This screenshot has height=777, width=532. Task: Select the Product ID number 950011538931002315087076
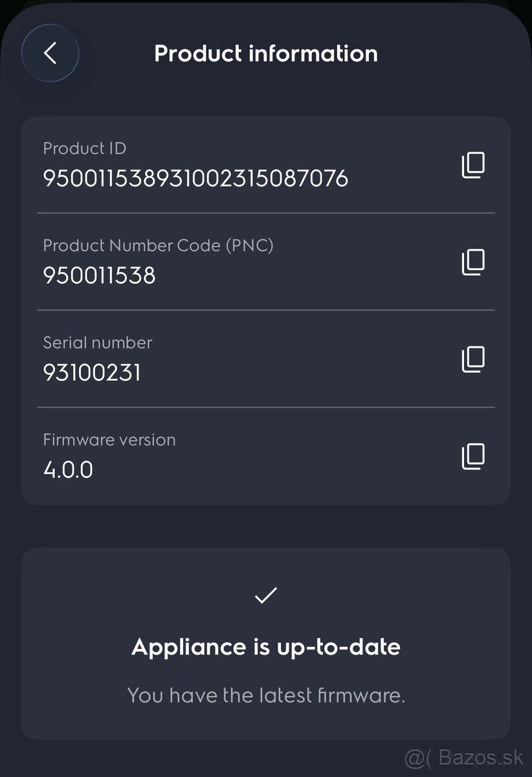(195, 178)
